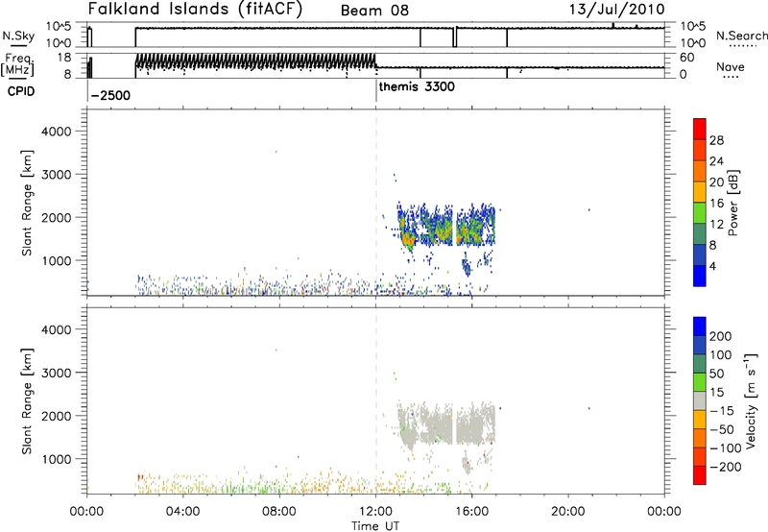Click the "-200" velocity colorbar tick

(x=725, y=467)
